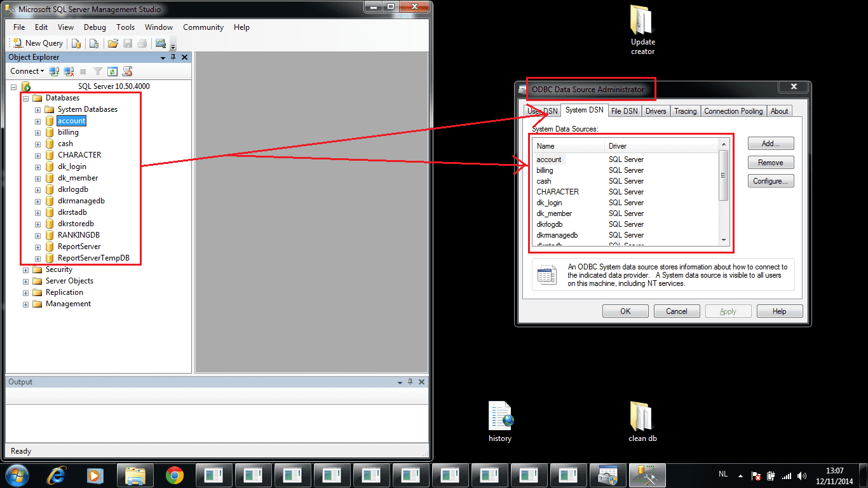Select the account database in tree
This screenshot has height=488, width=868.
coord(71,121)
